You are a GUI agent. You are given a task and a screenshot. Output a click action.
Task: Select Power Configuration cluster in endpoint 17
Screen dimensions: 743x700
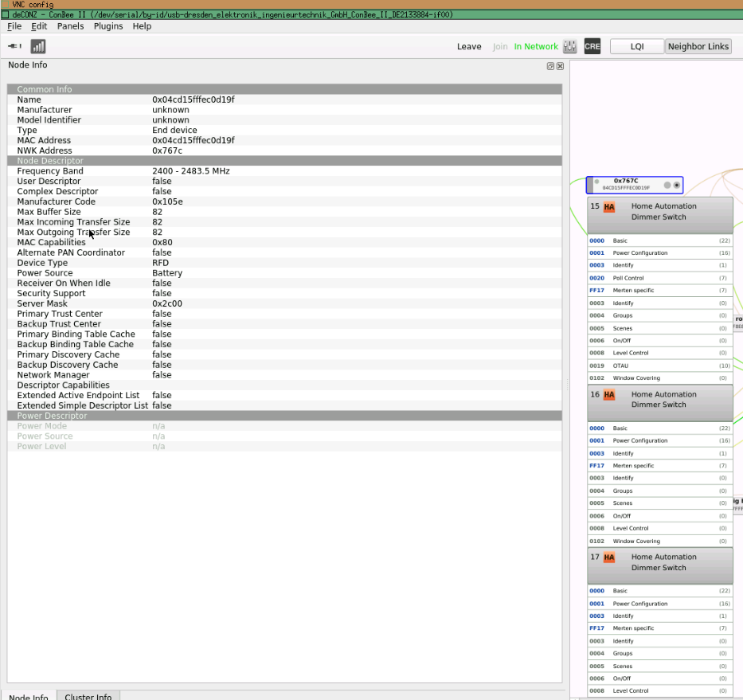(660, 604)
